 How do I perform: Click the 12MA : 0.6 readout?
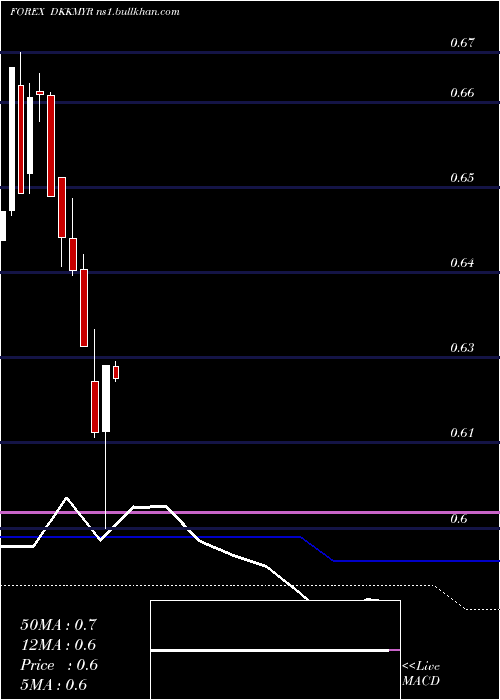[58, 645]
